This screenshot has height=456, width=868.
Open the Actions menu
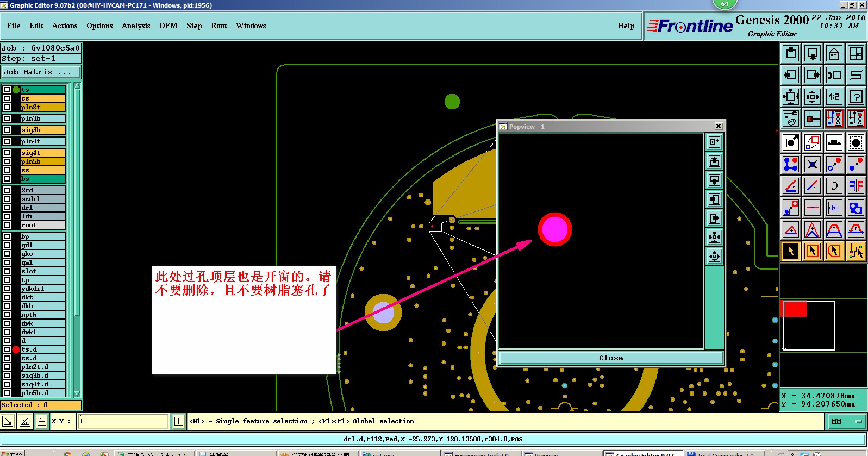click(x=65, y=26)
